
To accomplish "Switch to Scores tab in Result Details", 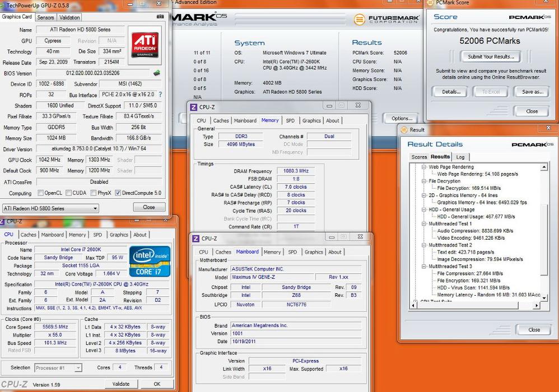I will pos(419,157).
